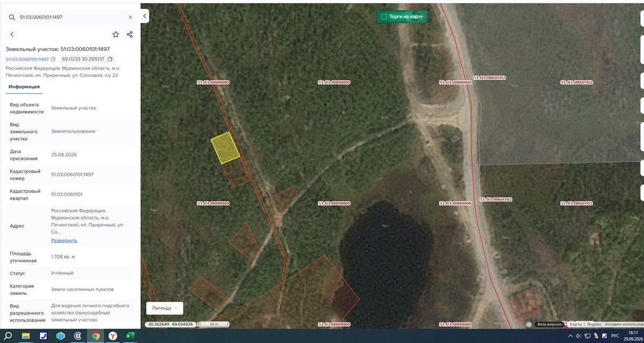The height and width of the screenshot is (343, 644).
Task: Select the yellow highlighted land plot on the map
Action: pyautogui.click(x=225, y=147)
